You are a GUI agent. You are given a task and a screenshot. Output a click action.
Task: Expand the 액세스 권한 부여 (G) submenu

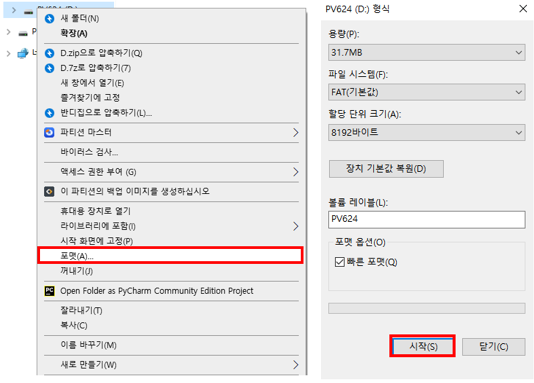coord(171,172)
